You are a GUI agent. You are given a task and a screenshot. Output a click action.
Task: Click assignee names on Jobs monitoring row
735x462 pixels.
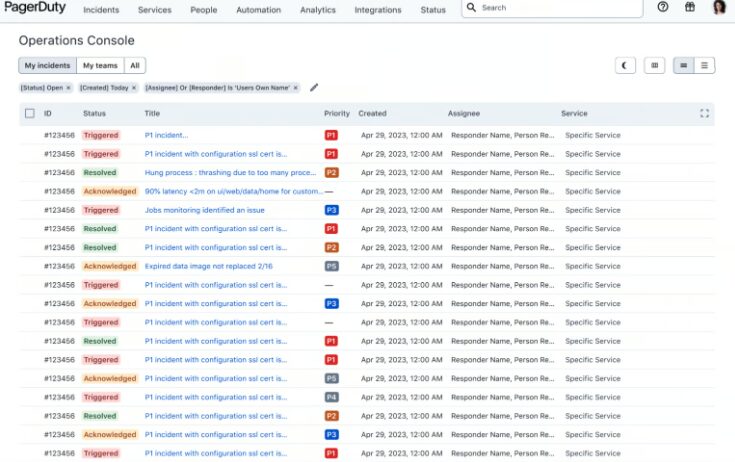[x=502, y=210]
